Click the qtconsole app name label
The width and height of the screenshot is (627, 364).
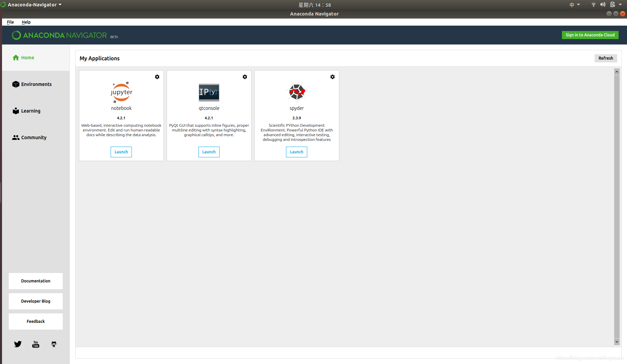(x=209, y=108)
